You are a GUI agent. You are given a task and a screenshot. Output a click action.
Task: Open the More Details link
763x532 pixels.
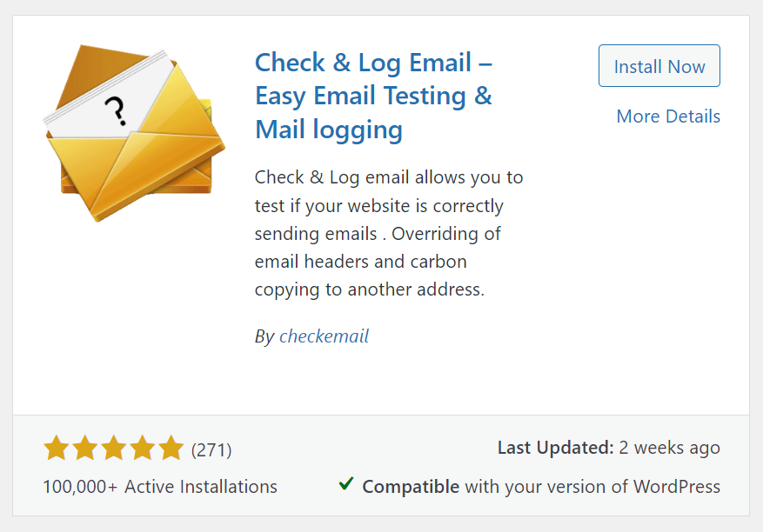668,116
